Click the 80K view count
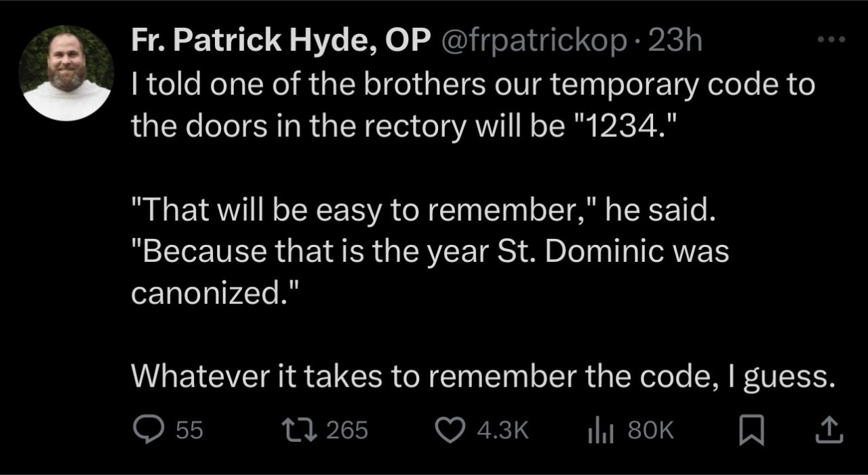Image resolution: width=868 pixels, height=475 pixels. tap(650, 430)
